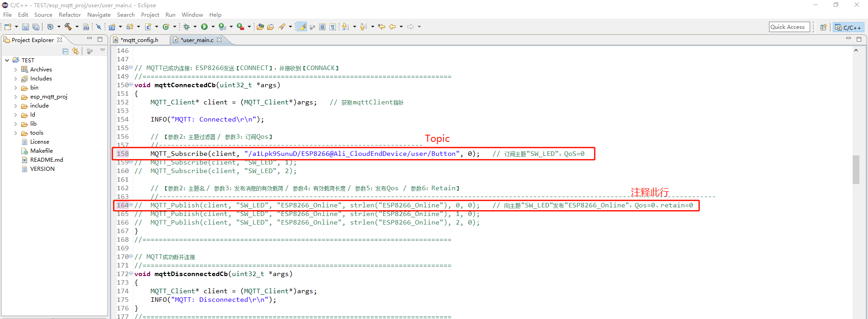The image size is (868, 319).
Task: Open the Debug dropdown arrow
Action: coord(195,27)
